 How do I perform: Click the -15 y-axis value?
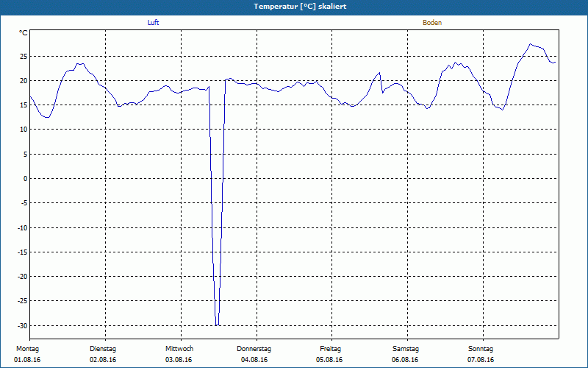tap(23, 252)
